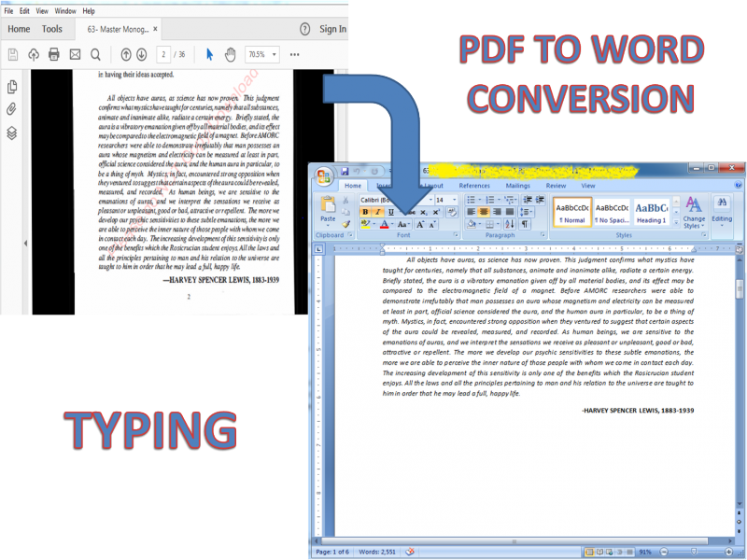Open the Line Spacing dropdown

tap(526, 212)
